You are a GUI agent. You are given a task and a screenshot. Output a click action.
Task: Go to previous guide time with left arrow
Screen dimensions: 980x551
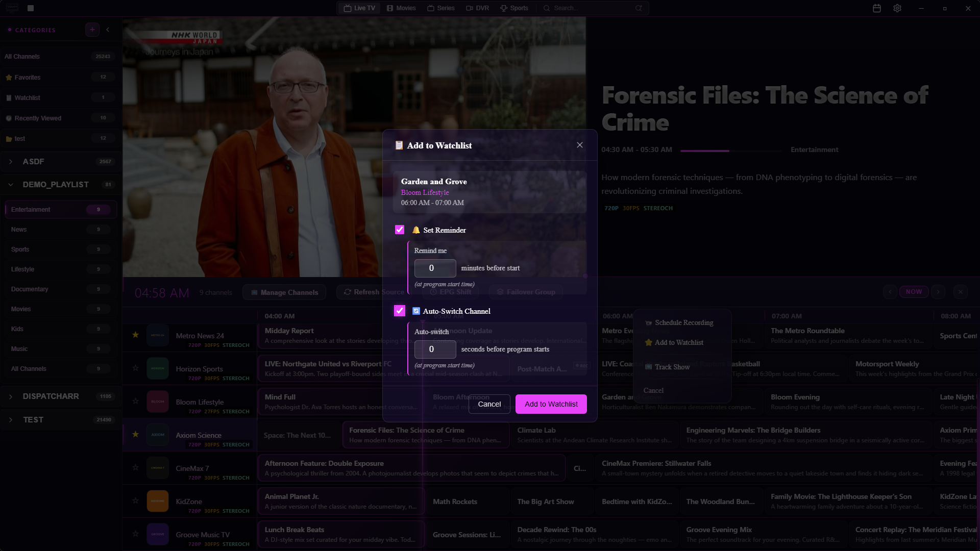point(890,292)
